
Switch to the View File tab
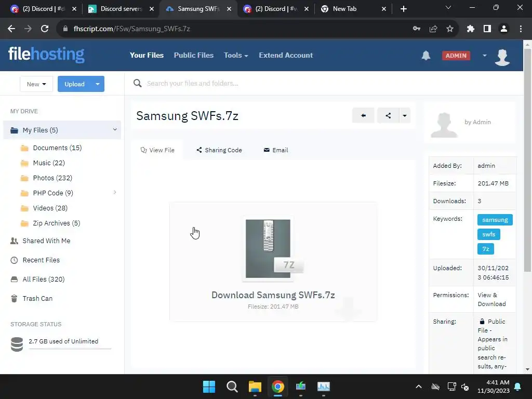pos(157,150)
